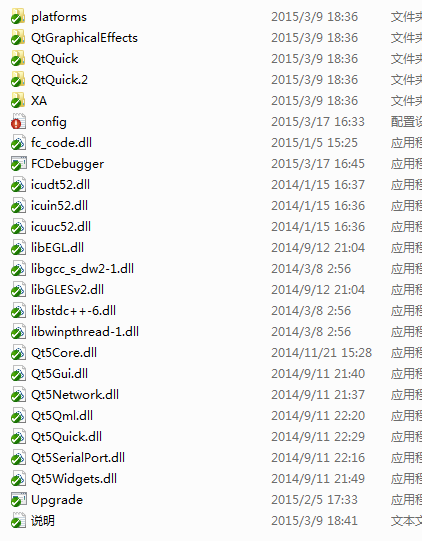The width and height of the screenshot is (422, 541).
Task: Select the libwinpthread-1.dll file name
Action: click(x=85, y=332)
